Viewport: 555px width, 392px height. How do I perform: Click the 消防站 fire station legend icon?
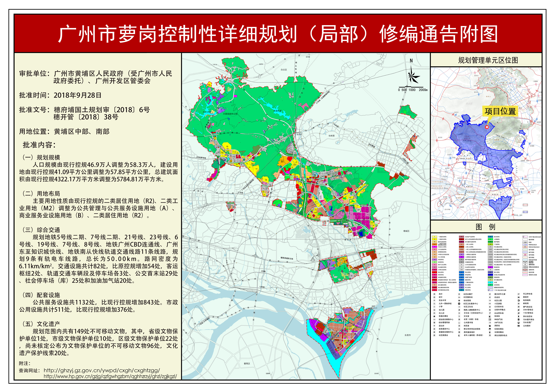coord(490,326)
